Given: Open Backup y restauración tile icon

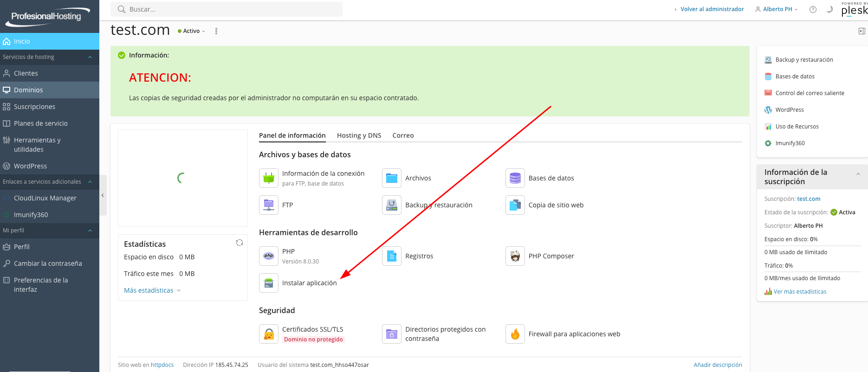Looking at the screenshot, I should coord(392,205).
